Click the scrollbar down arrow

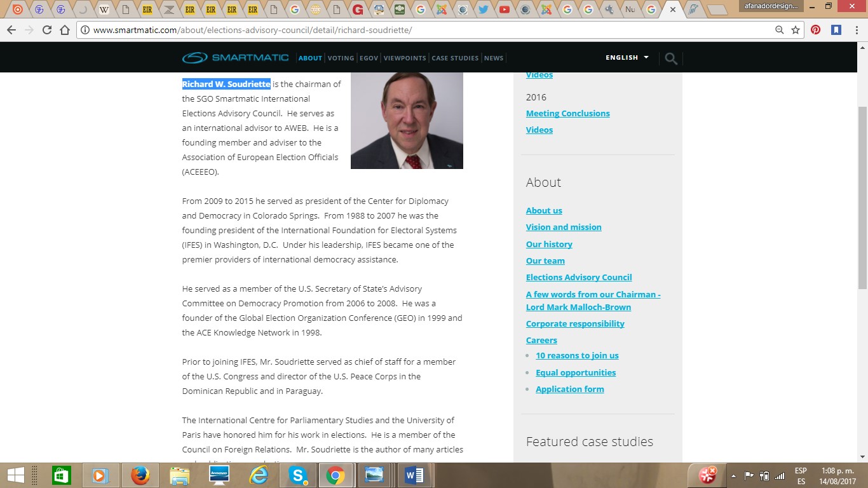tap(862, 456)
